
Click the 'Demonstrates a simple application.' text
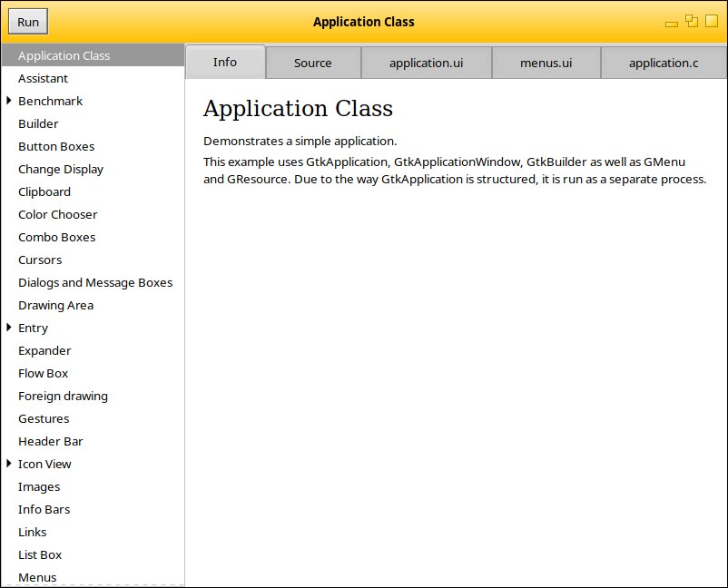click(x=300, y=141)
